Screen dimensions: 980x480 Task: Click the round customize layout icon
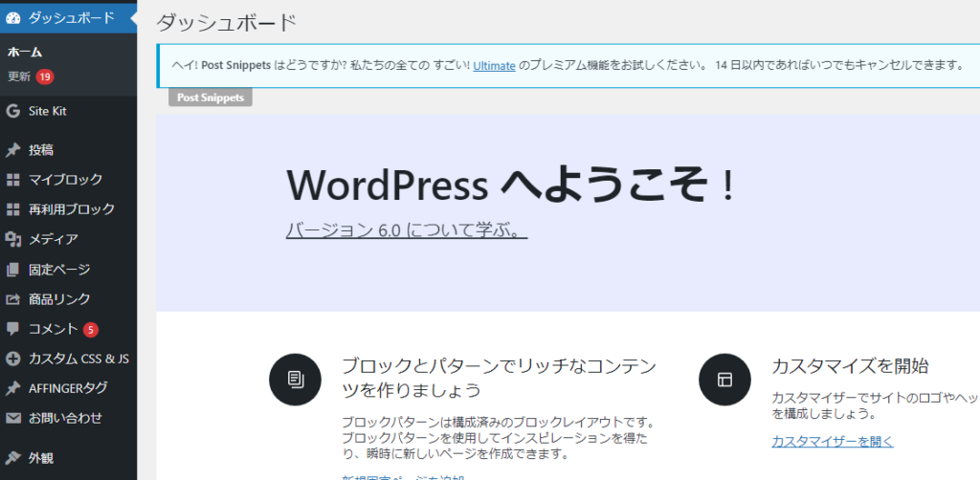724,379
